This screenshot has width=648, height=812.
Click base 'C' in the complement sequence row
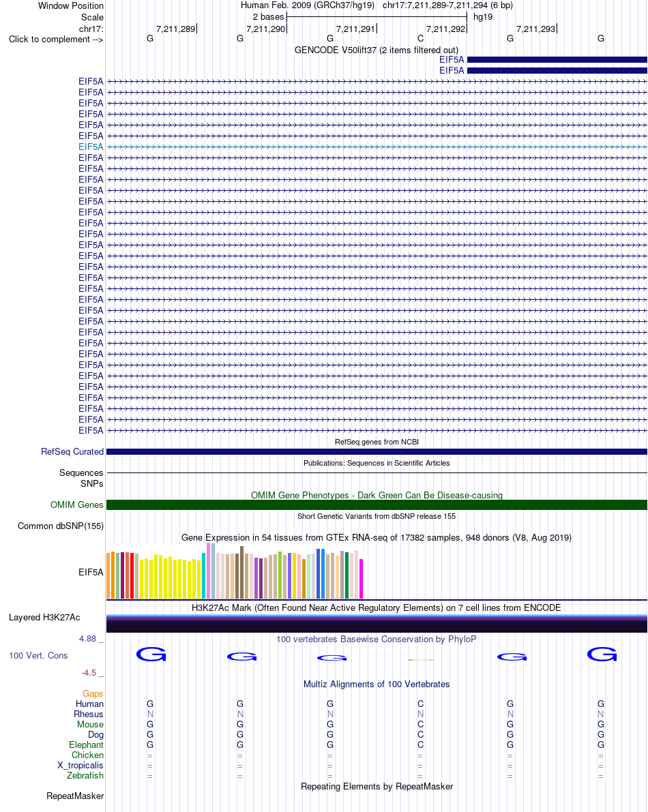pos(421,38)
